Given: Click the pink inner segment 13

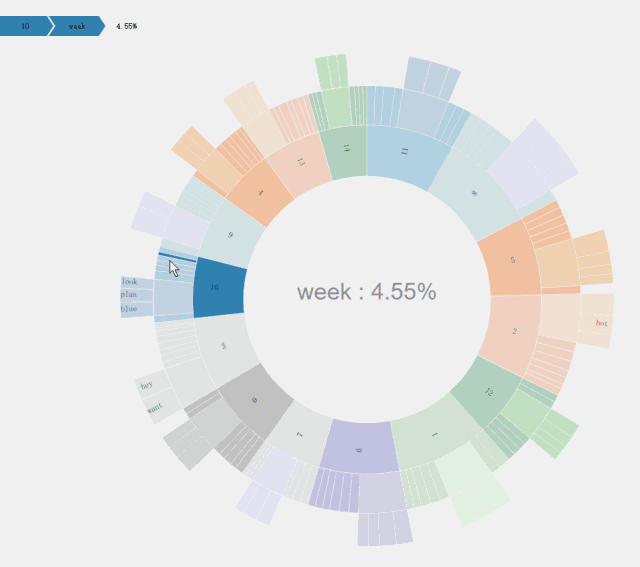Looking at the screenshot, I should click(299, 163).
